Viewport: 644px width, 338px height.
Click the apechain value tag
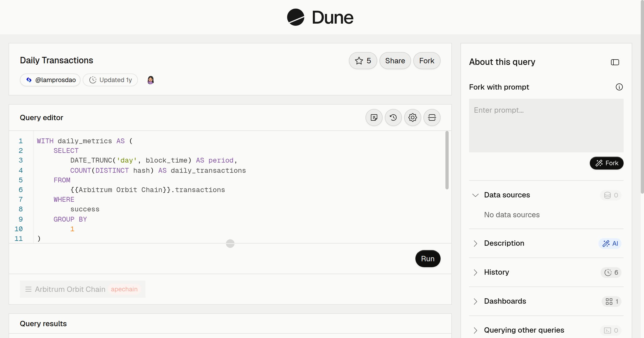point(124,289)
